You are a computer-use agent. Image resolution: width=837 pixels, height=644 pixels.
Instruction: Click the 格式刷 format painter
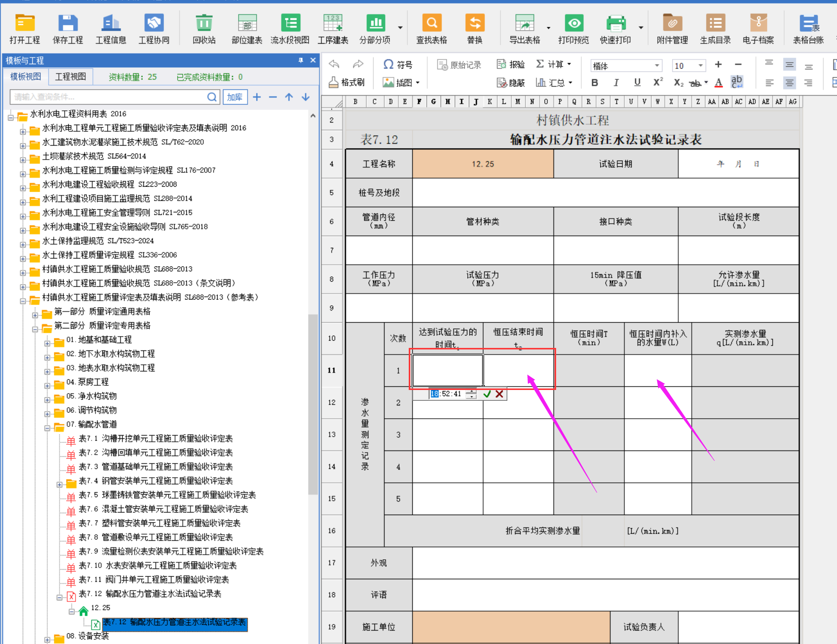[x=347, y=82]
